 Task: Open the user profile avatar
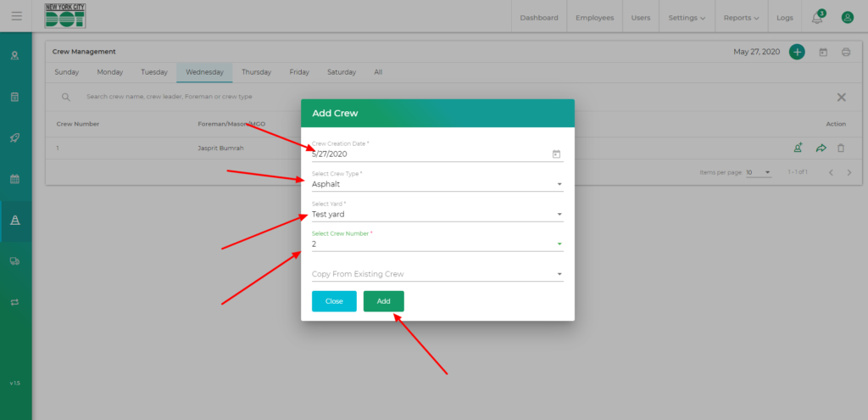[x=846, y=17]
